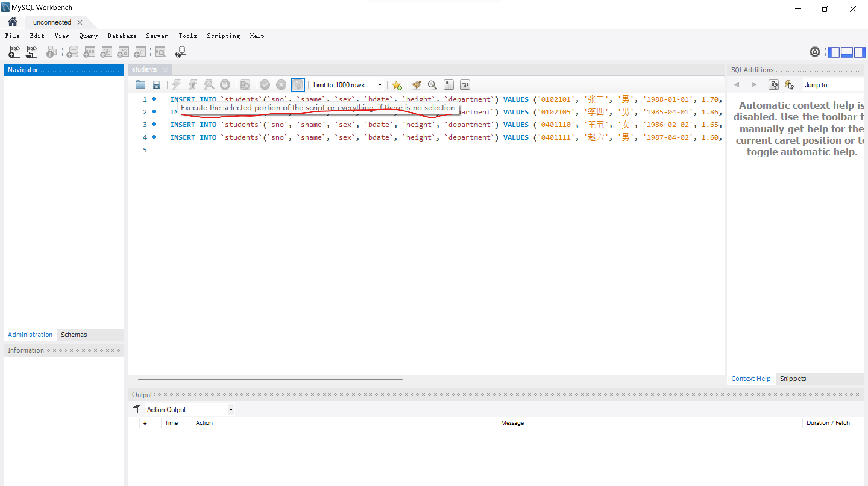
Task: Open a script file in editor
Action: coord(140,85)
